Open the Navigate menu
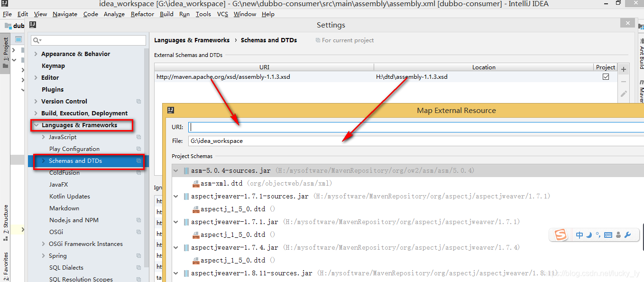This screenshot has width=644, height=282. click(65, 14)
